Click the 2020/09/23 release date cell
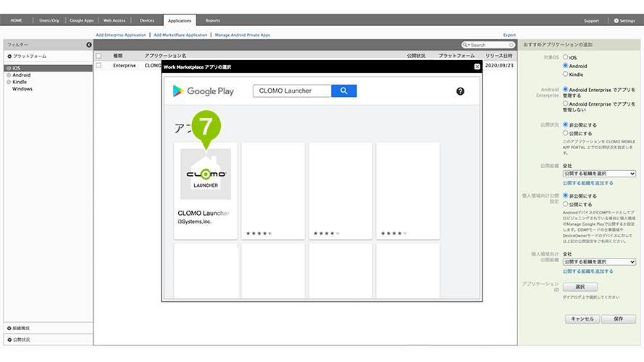This screenshot has height=362, width=644. [499, 65]
